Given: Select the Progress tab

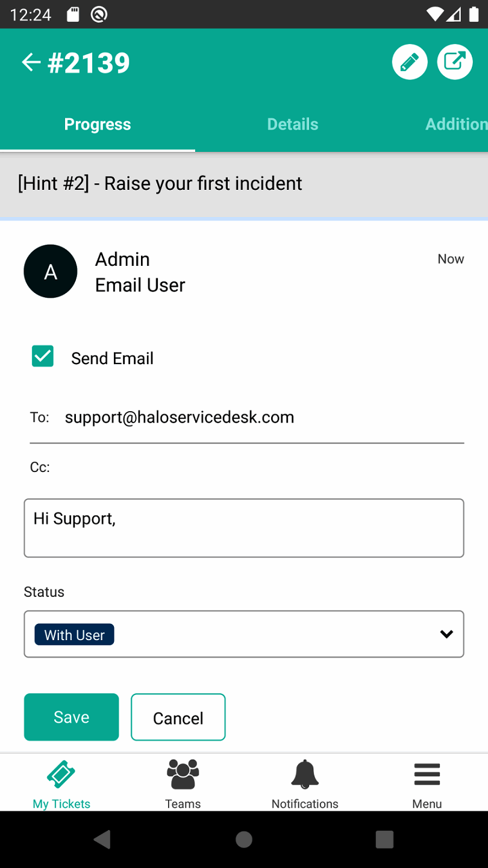Looking at the screenshot, I should pos(98,124).
